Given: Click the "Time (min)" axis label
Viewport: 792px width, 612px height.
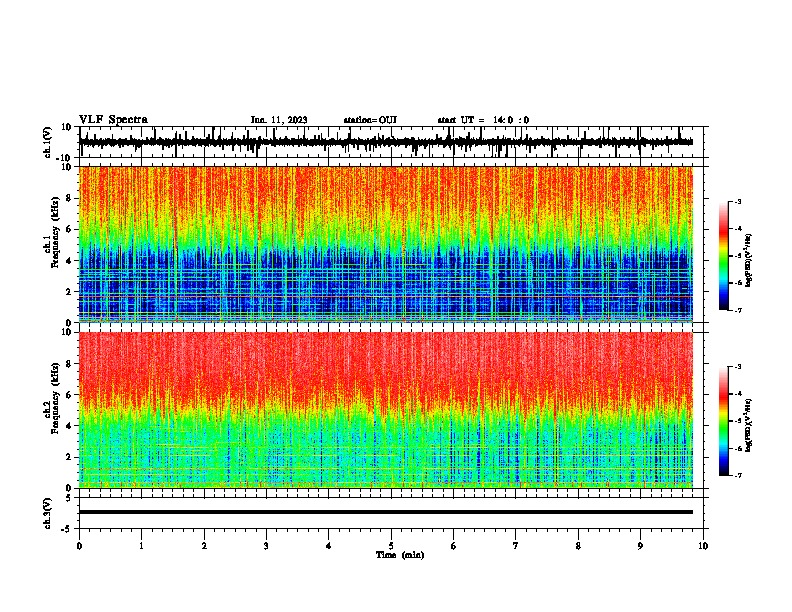Looking at the screenshot, I should 400,555.
